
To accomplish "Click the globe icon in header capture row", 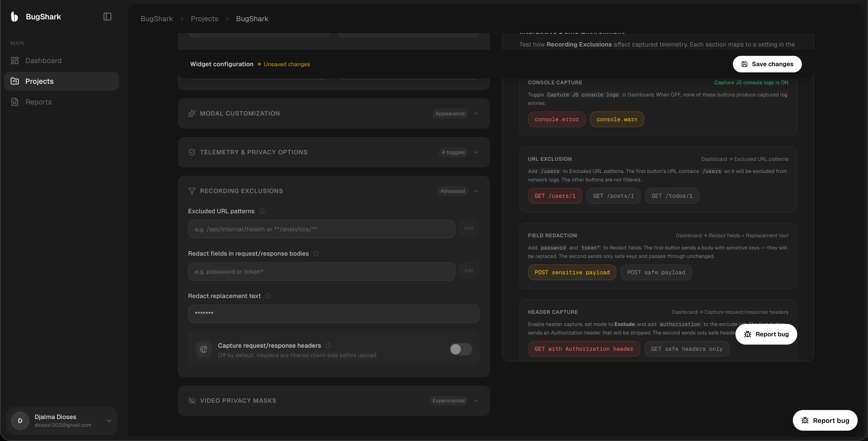I will pos(204,349).
